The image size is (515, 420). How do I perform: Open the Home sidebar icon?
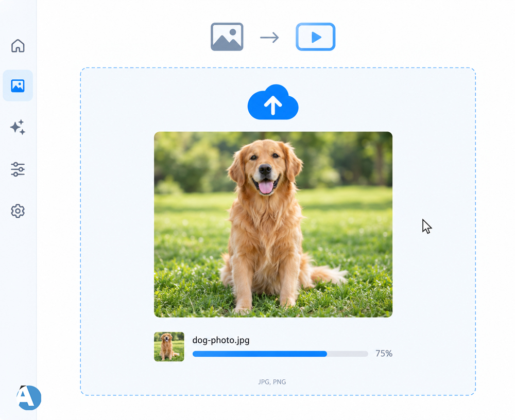point(18,46)
